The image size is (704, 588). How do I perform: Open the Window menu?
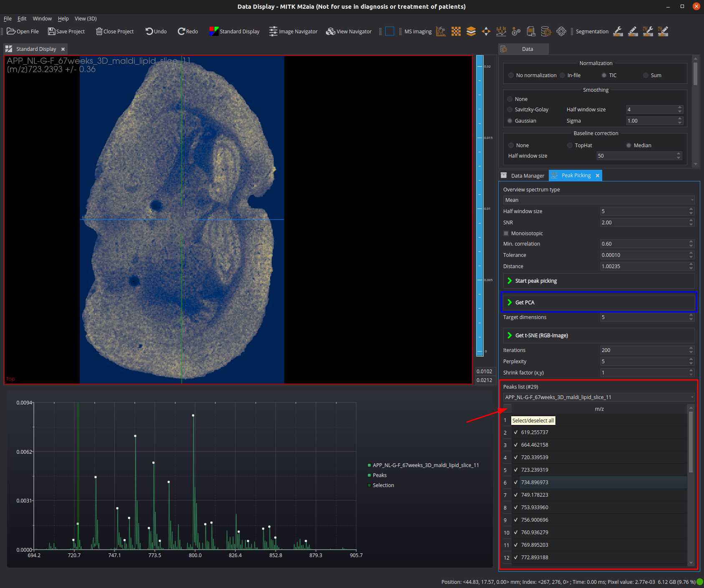[42, 19]
